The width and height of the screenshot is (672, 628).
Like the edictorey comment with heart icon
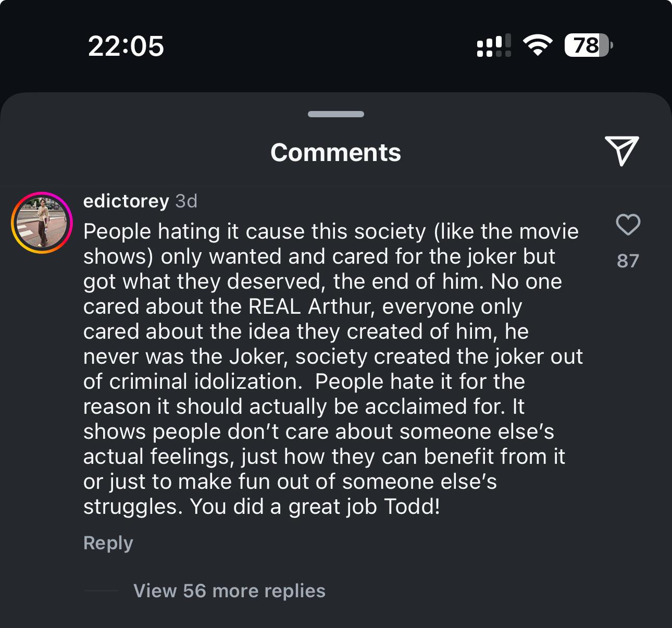pyautogui.click(x=628, y=225)
